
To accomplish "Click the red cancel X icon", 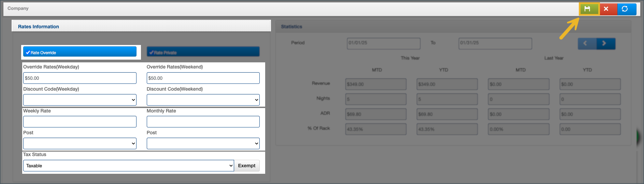I will click(606, 9).
